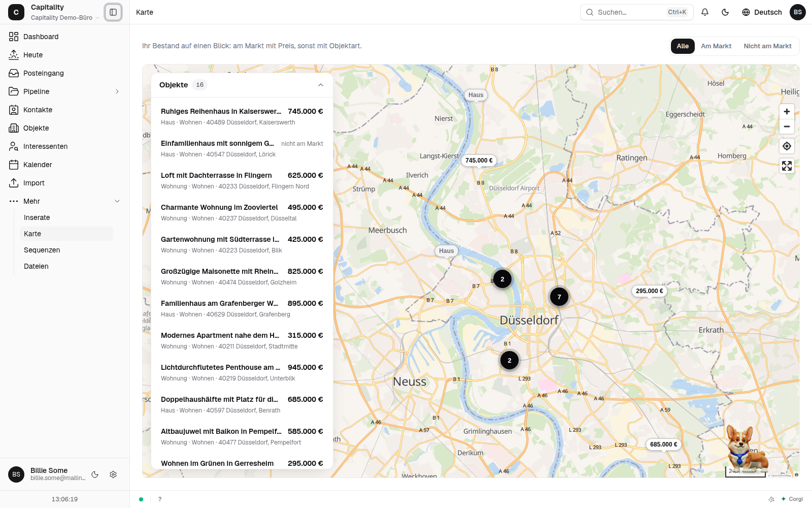Locate my position on map
The width and height of the screenshot is (812, 508).
pos(787,146)
